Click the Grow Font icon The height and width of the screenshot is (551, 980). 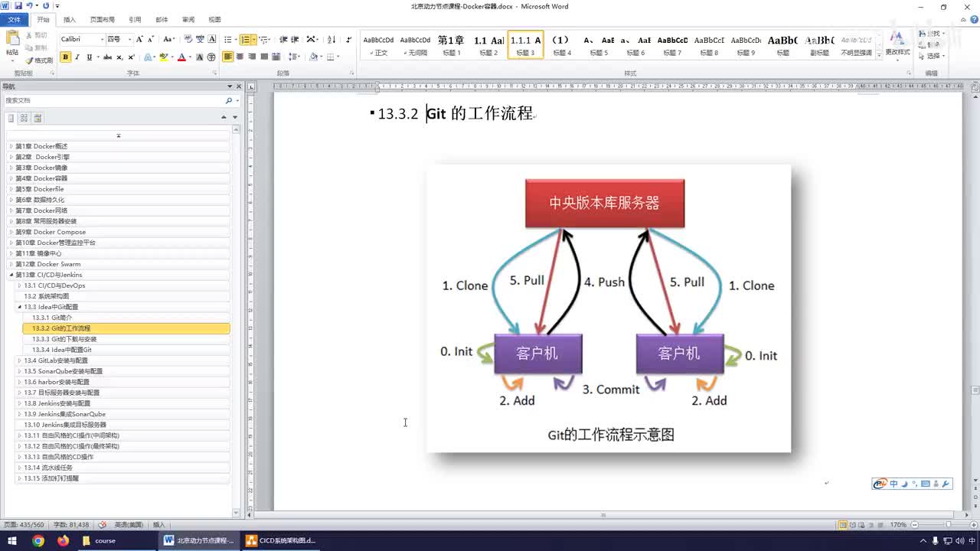coord(140,39)
